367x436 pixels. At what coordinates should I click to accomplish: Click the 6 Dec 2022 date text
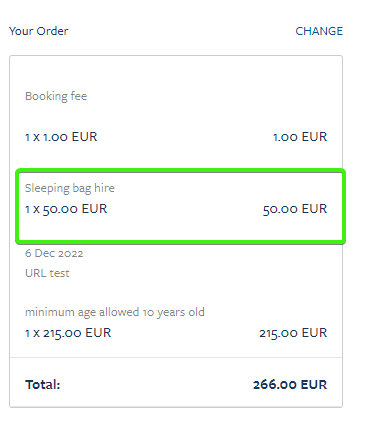(x=54, y=253)
